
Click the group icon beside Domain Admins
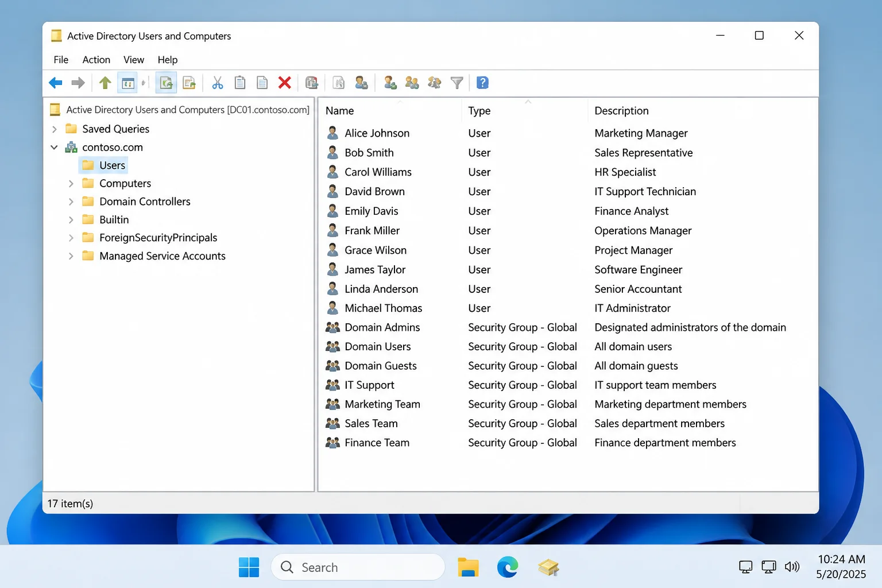332,327
